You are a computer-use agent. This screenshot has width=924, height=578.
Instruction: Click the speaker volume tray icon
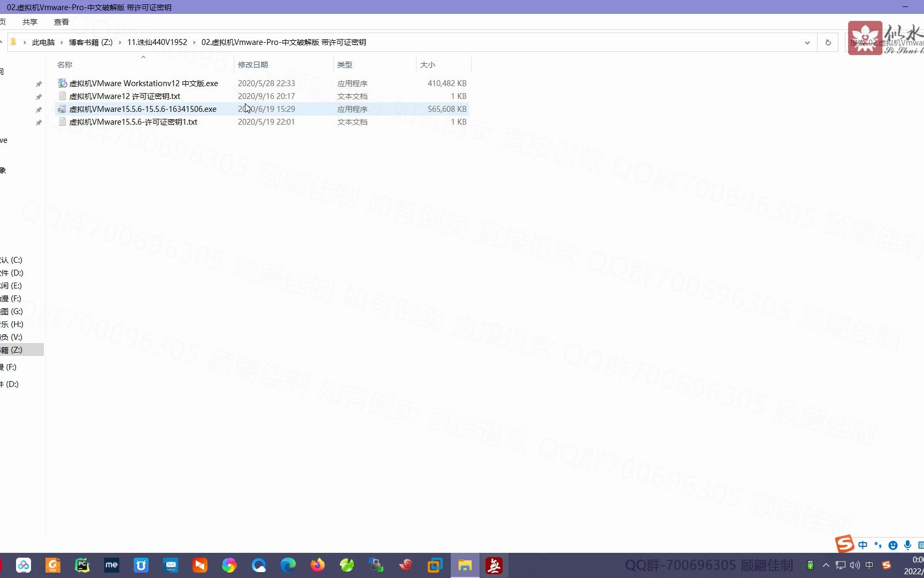click(x=854, y=565)
